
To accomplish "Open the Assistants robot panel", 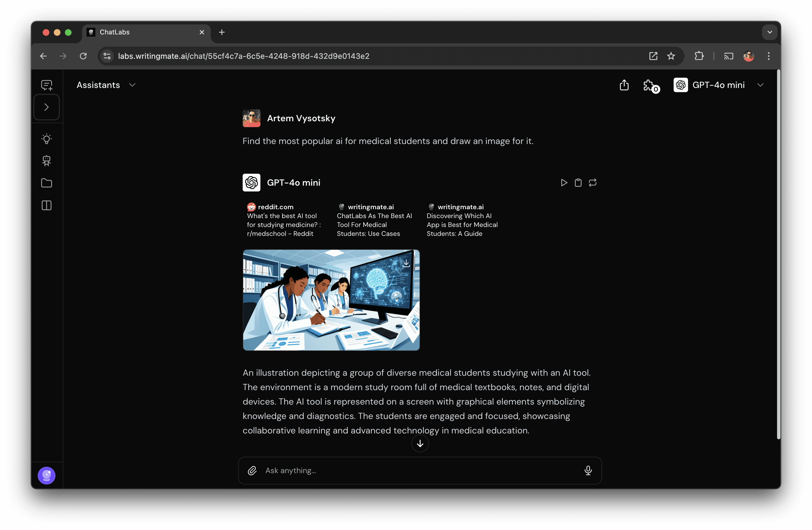I will click(46, 161).
